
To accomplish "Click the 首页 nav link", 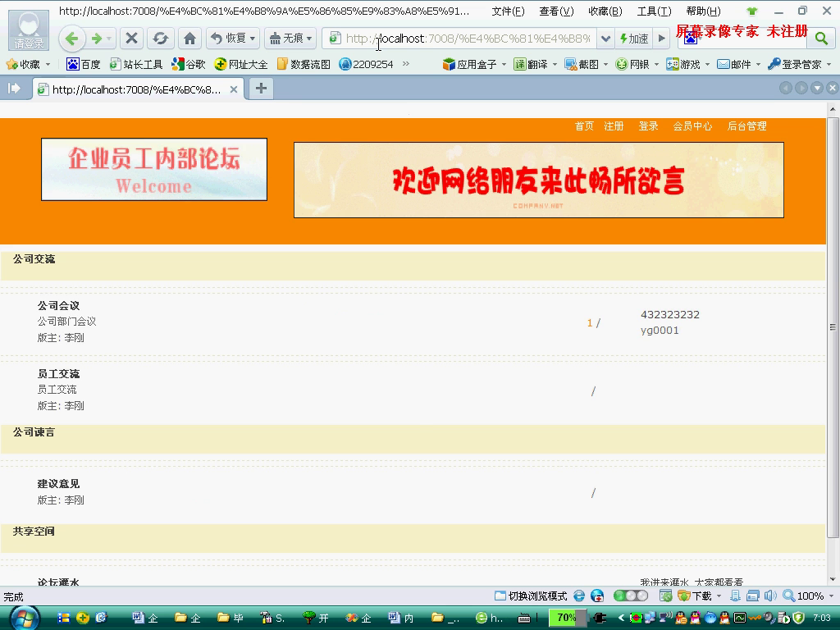I will (584, 126).
